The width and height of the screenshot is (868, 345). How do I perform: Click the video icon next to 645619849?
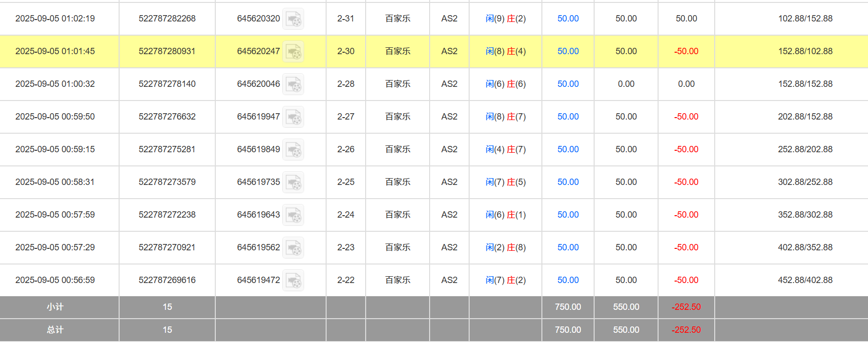coord(293,150)
